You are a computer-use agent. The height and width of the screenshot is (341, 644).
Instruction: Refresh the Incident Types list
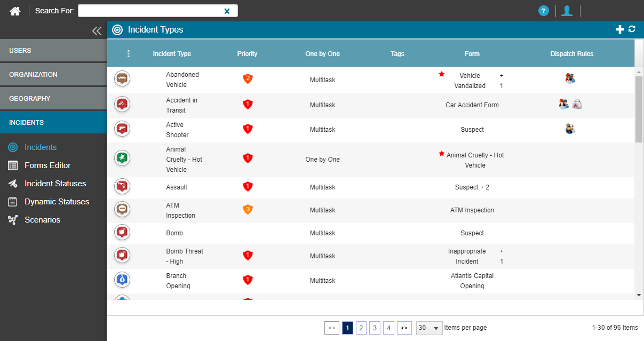(632, 30)
